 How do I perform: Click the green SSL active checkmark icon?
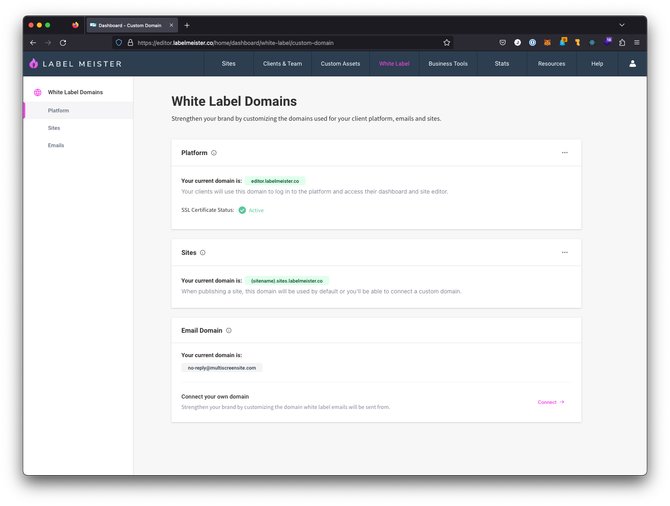pyautogui.click(x=242, y=210)
